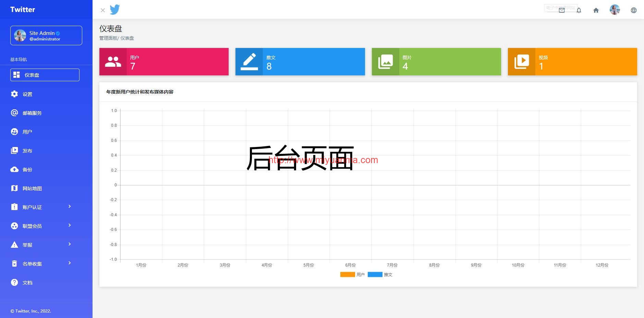Click the Twitter bird logo in header
The height and width of the screenshot is (318, 644).
tap(115, 10)
